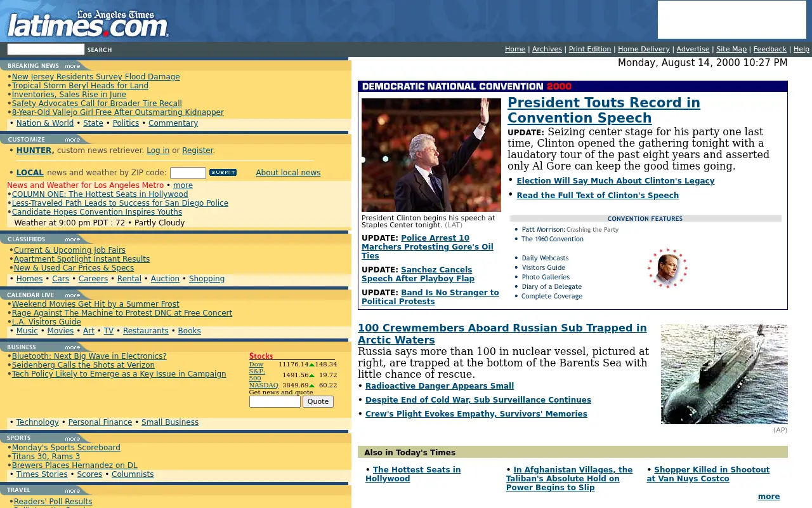The height and width of the screenshot is (508, 812).
Task: Go to Home Delivery in top navigation
Action: click(x=644, y=49)
